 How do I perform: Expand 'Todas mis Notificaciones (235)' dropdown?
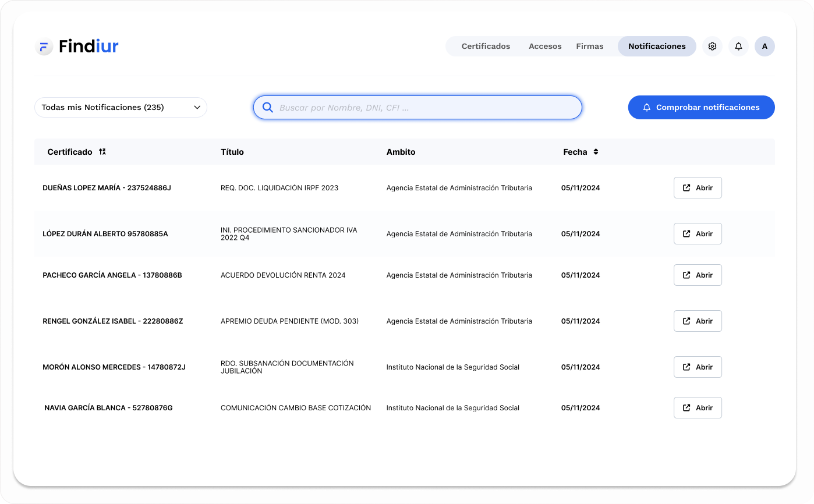click(x=121, y=108)
